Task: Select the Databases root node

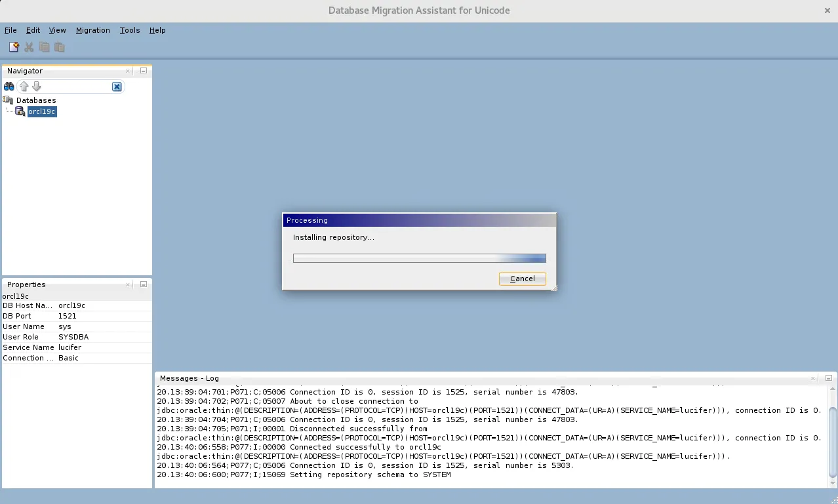Action: click(x=36, y=100)
